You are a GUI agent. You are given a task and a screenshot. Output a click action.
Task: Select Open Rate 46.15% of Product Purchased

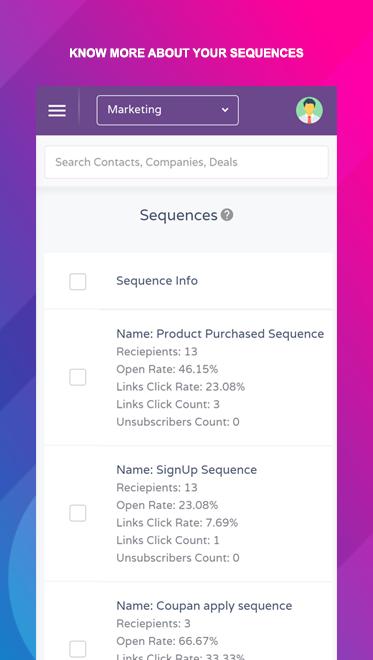coord(167,369)
